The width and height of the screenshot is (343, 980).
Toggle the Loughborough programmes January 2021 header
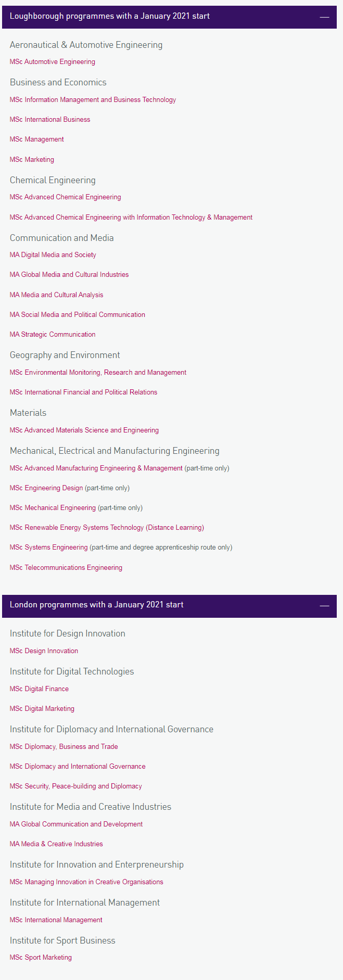169,17
